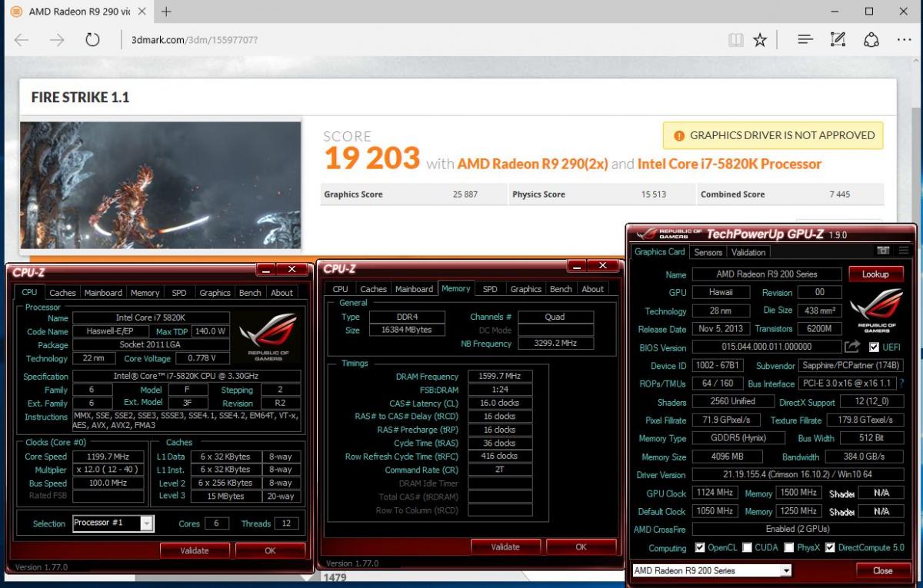Open the Edge Hub three-lines icon
The width and height of the screenshot is (923, 588).
(x=805, y=40)
